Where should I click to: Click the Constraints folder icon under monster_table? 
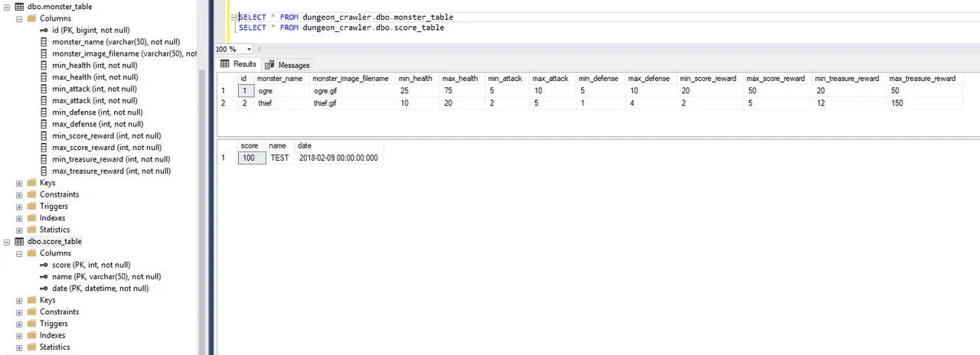pyautogui.click(x=31, y=194)
